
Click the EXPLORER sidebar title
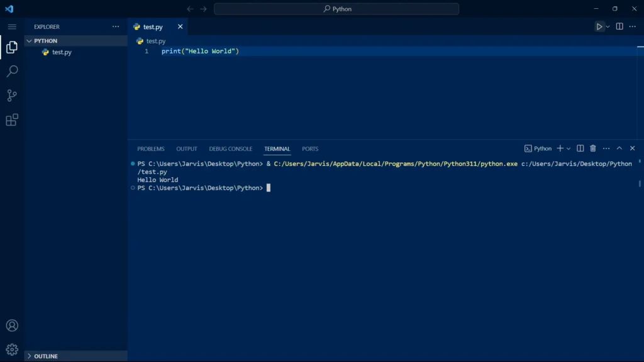[47, 26]
